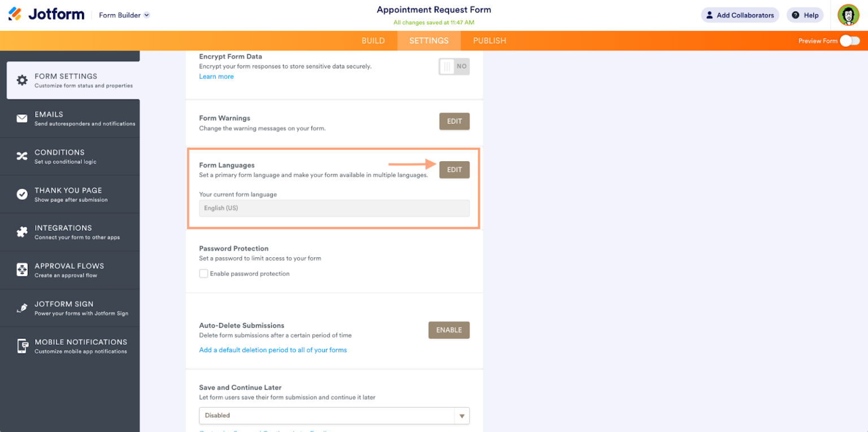
Task: Select the Emails envelope icon in sidebar
Action: [x=21, y=118]
